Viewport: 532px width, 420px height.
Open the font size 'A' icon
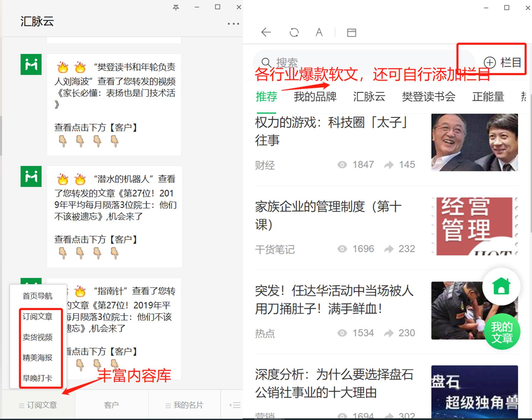pyautogui.click(x=319, y=33)
